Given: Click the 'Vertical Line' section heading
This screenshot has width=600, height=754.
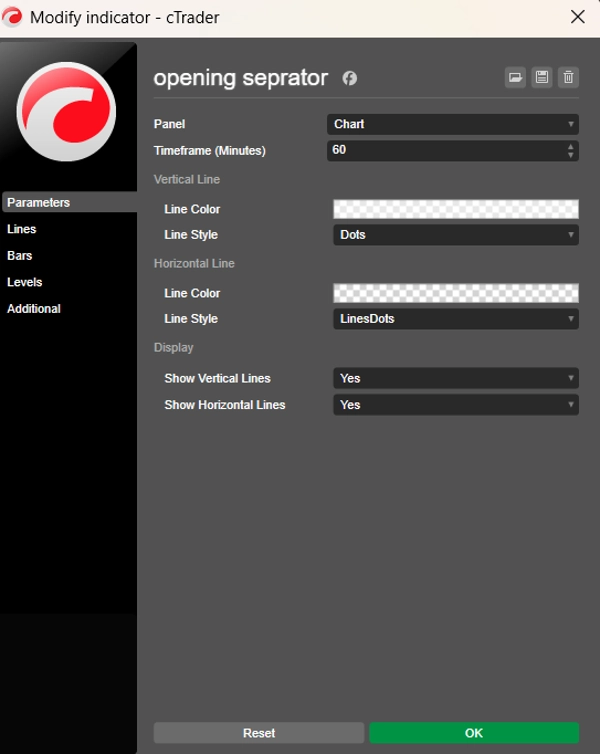Looking at the screenshot, I should click(187, 179).
